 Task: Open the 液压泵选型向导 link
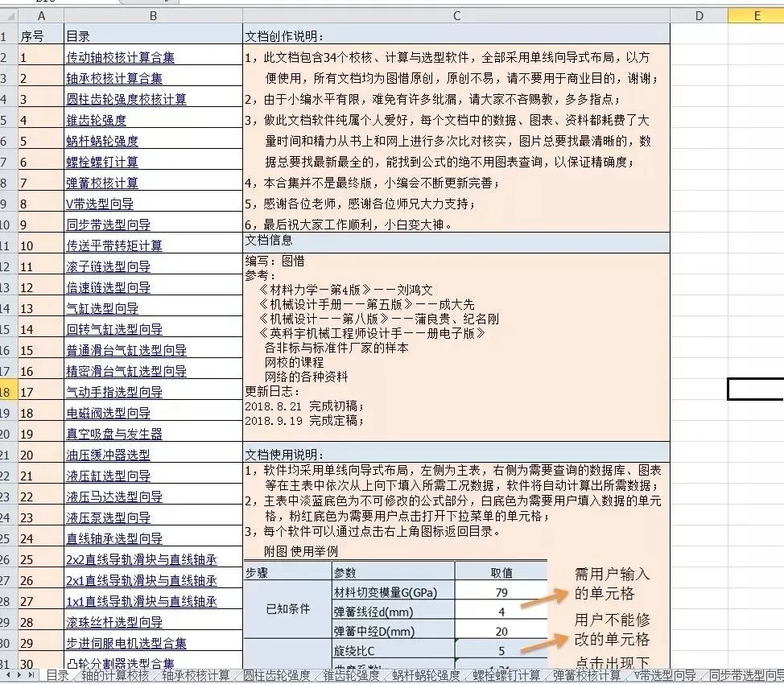click(x=109, y=518)
